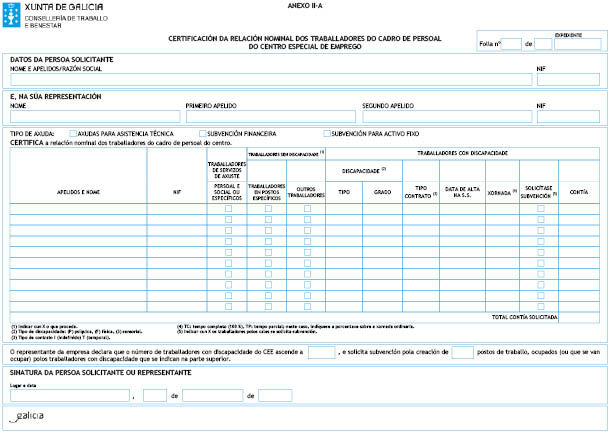This screenshot has height=433, width=610.
Task: Enable Subvención para activo fixo option
Action: coord(327,133)
